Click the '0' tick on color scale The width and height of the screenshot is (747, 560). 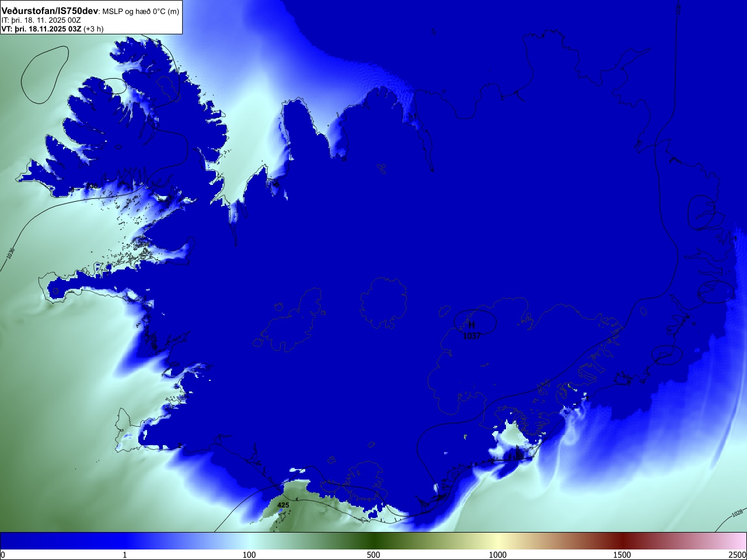(3, 555)
